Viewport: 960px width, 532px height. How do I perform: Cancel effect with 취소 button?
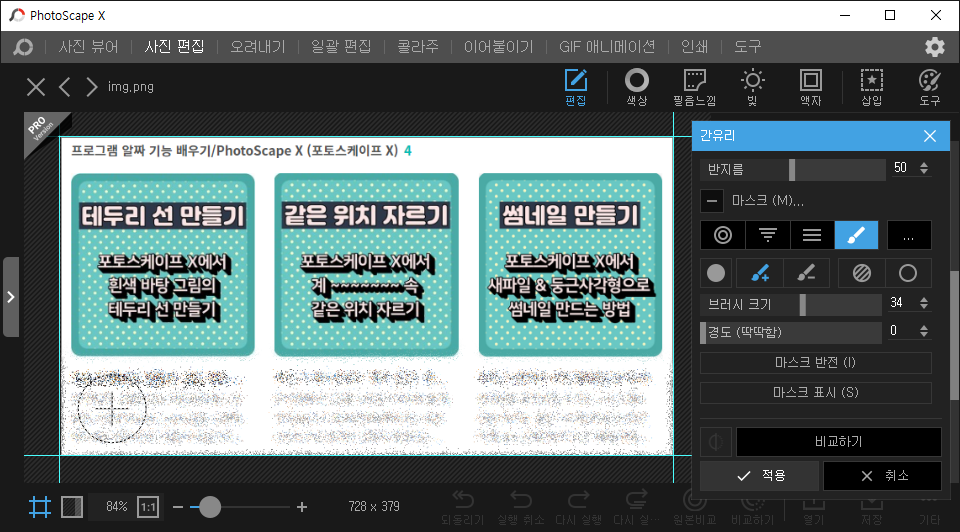pos(882,476)
